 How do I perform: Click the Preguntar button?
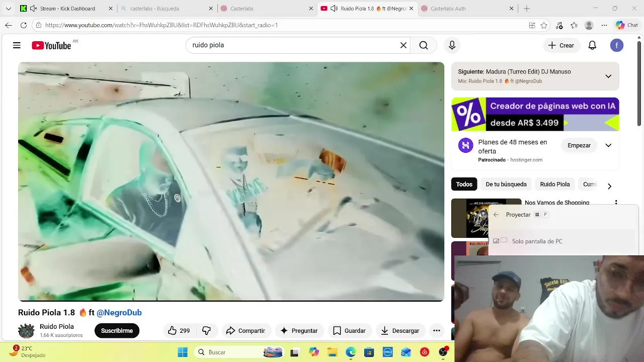coord(299,330)
